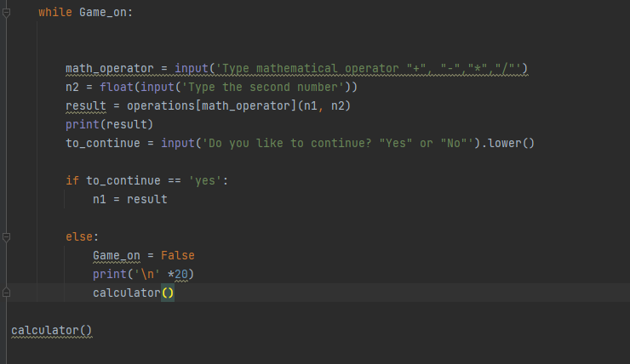Image resolution: width=630 pixels, height=364 pixels.
Task: Click the '.lower()' method call
Action: point(508,143)
